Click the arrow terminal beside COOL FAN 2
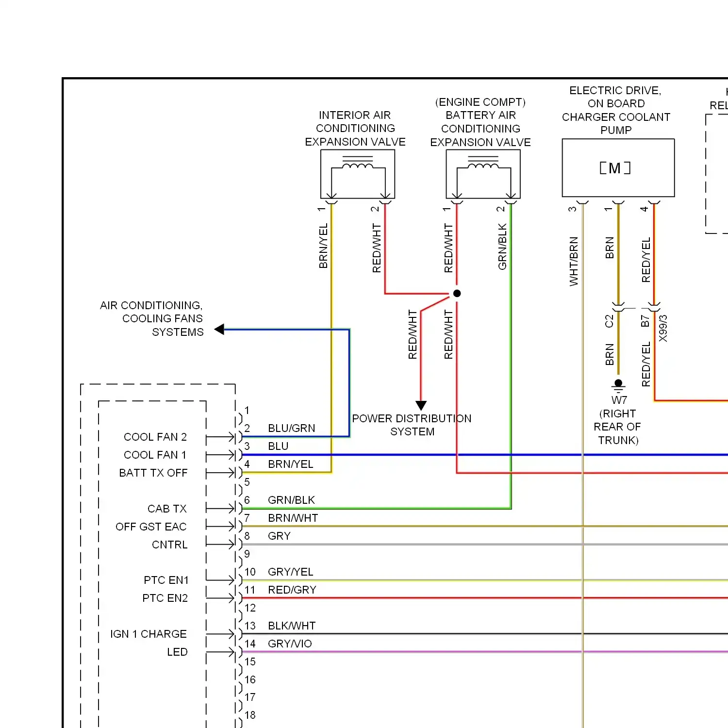The height and width of the screenshot is (728, 728). tap(221, 437)
